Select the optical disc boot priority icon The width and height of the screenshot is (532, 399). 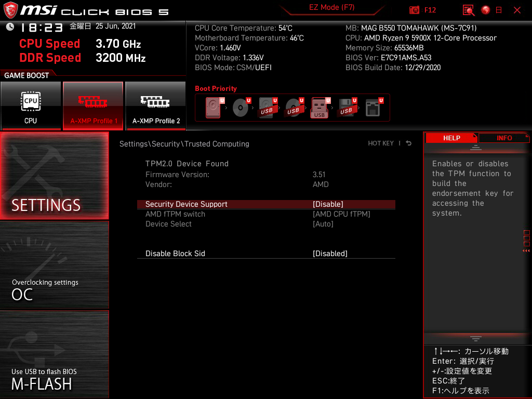coord(241,108)
